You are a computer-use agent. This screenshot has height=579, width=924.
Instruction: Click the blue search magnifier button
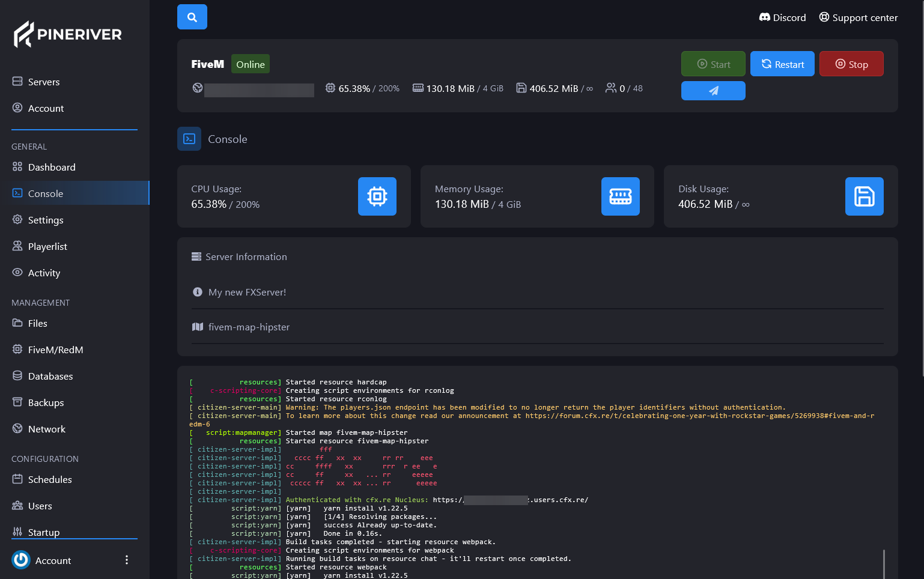coord(192,17)
